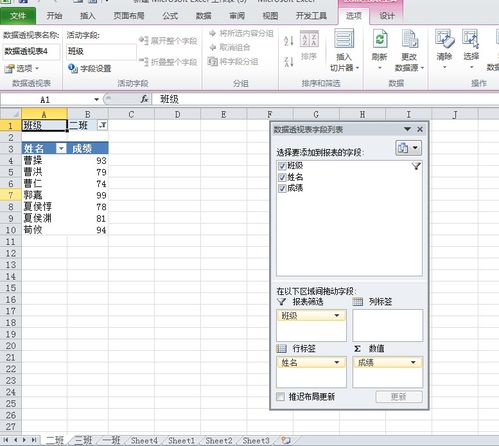This screenshot has width=499, height=446.
Task: Switch to the Page Layout (页面布局) tab
Action: pos(129,16)
